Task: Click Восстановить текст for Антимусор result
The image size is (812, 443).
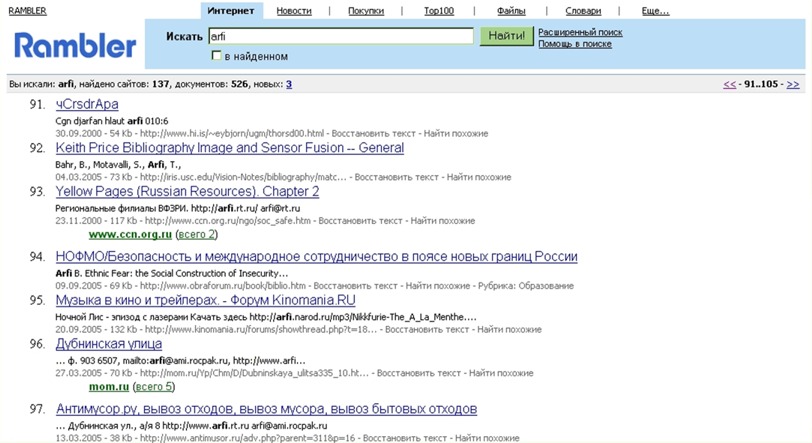Action: pyautogui.click(x=404, y=438)
